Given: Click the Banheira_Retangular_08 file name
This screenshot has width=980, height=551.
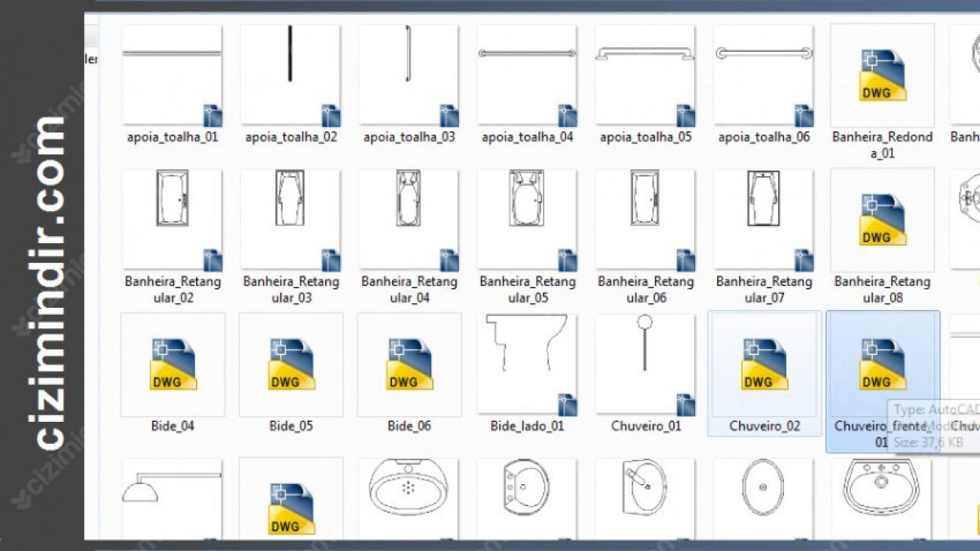Looking at the screenshot, I should point(882,290).
